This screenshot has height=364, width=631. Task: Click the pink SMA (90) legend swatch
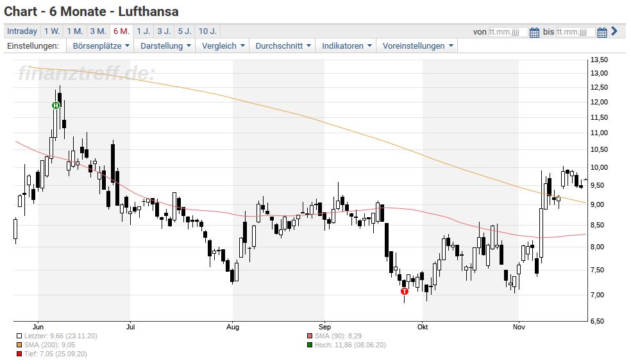point(310,336)
